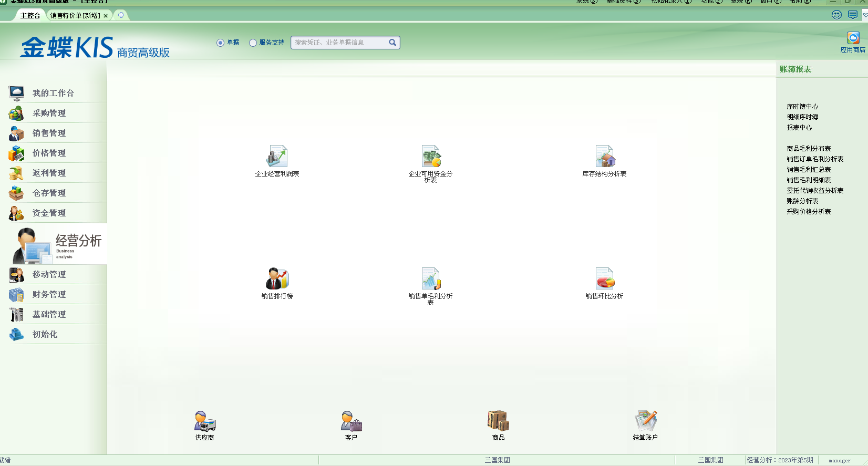Switch to the 主控台 tab
Screen dimensions: 868x466
pos(30,16)
